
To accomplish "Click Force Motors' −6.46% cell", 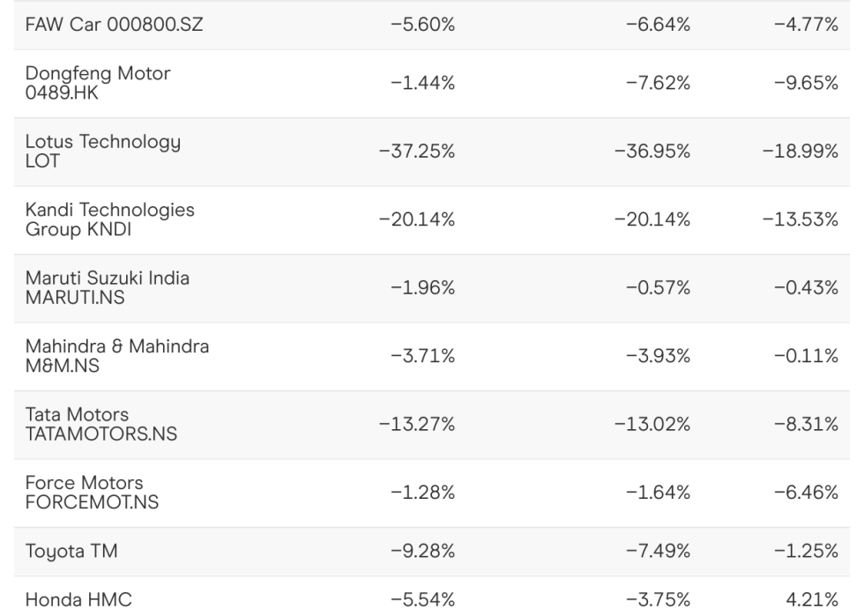I will 808,493.
